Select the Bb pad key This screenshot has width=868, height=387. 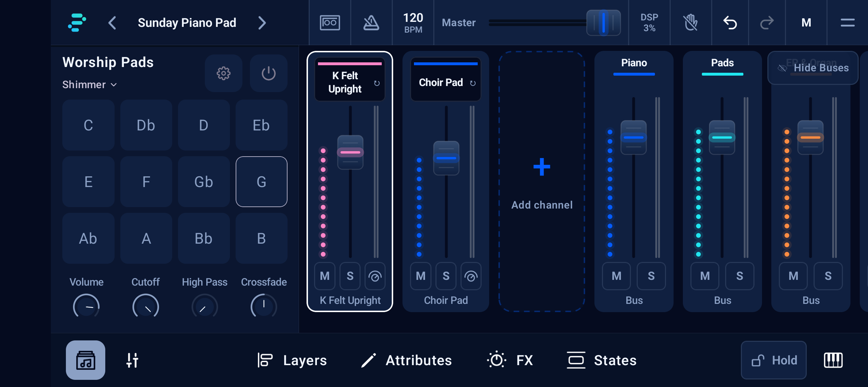(204, 238)
